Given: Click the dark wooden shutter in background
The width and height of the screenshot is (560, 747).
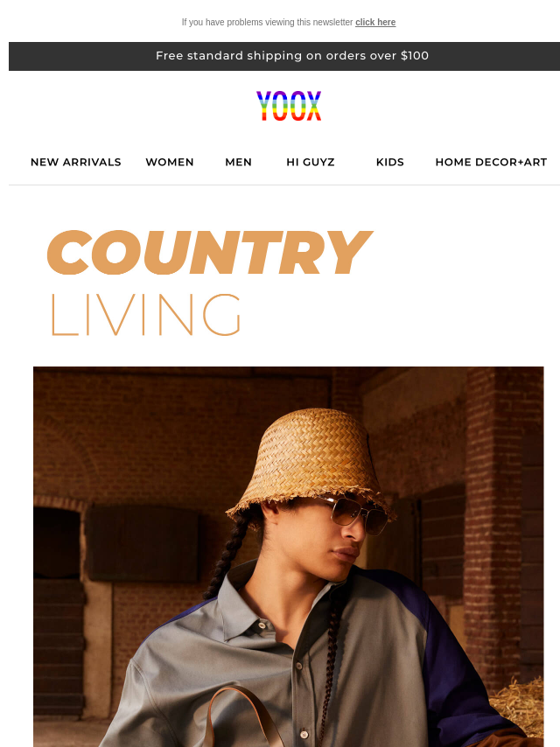Looking at the screenshot, I should click(142, 543).
